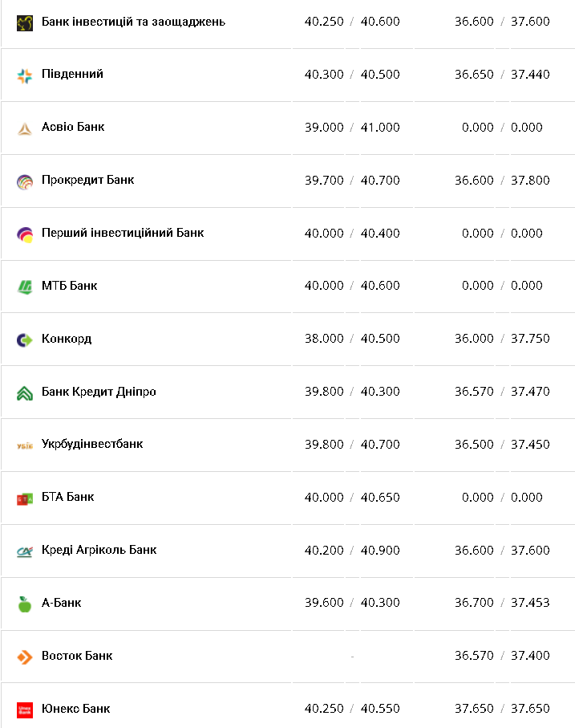Viewport: 575px width, 728px height.
Task: Click the Асвіо Банк triangle logo
Action: (x=25, y=128)
